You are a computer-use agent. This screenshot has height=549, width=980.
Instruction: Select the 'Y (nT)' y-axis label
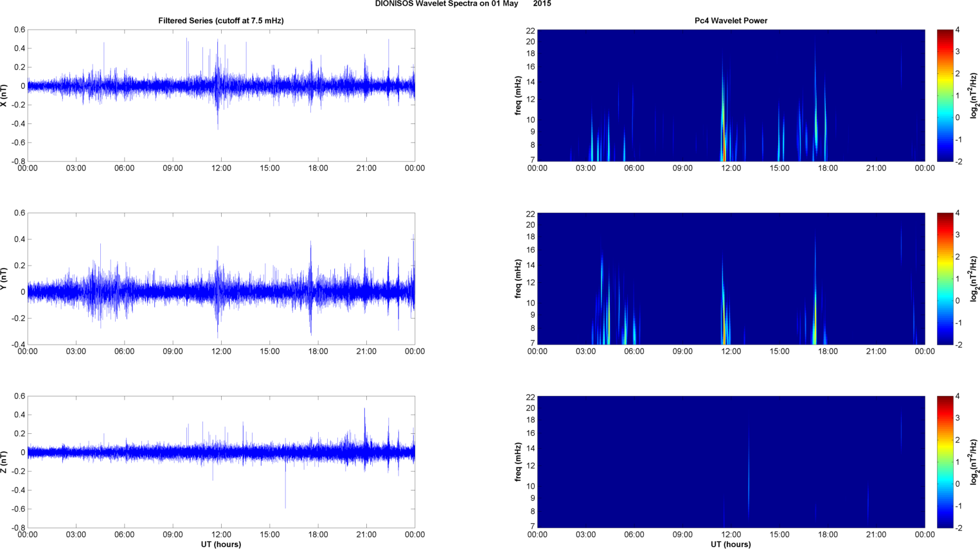[x=4, y=278]
